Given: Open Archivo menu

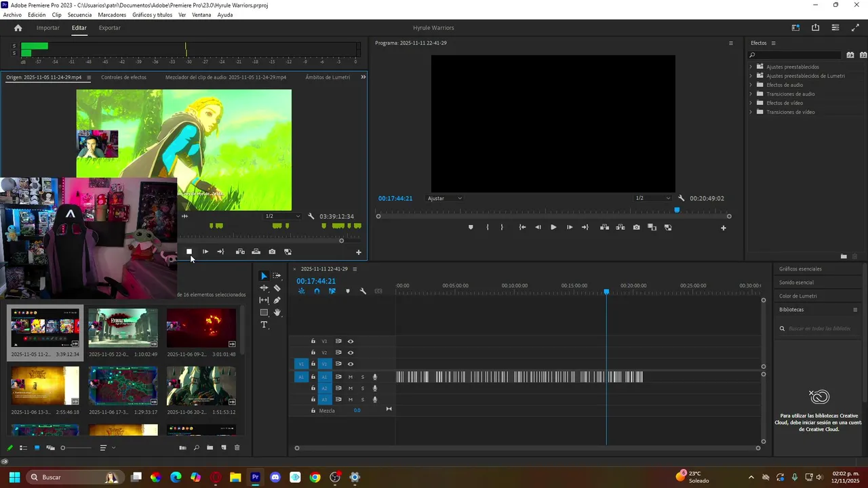Looking at the screenshot, I should click(12, 15).
